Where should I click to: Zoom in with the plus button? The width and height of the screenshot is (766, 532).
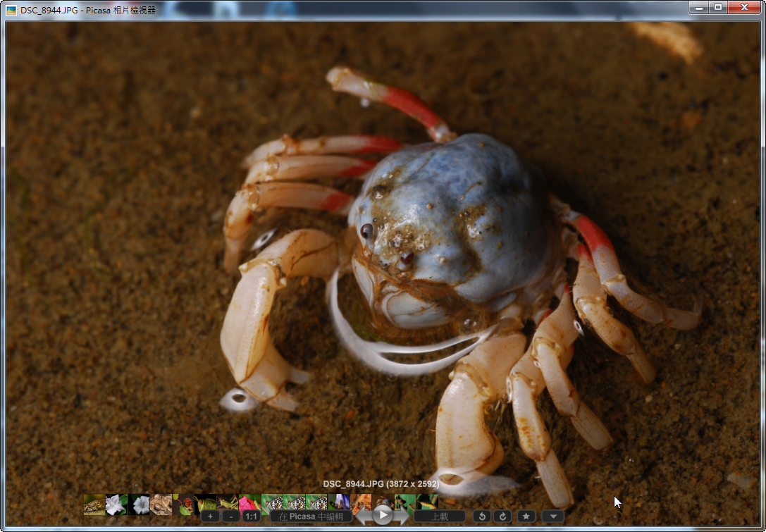click(x=210, y=516)
